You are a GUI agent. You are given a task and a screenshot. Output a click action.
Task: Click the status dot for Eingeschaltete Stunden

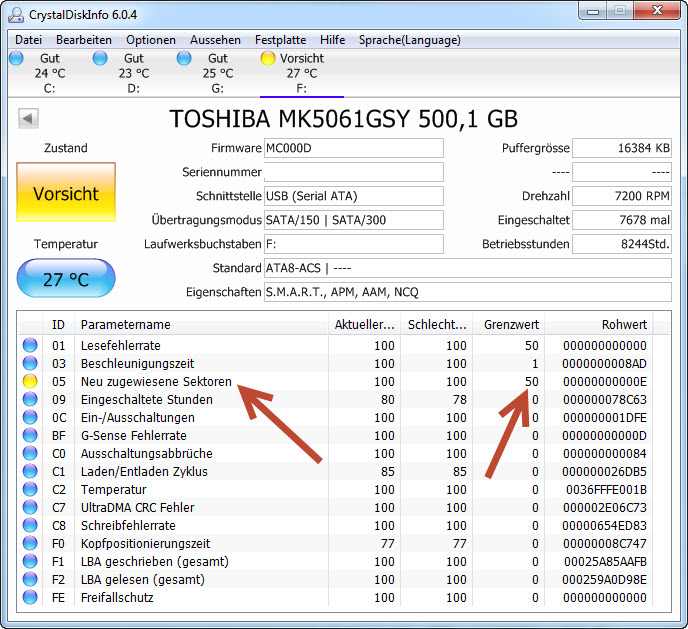(30, 399)
